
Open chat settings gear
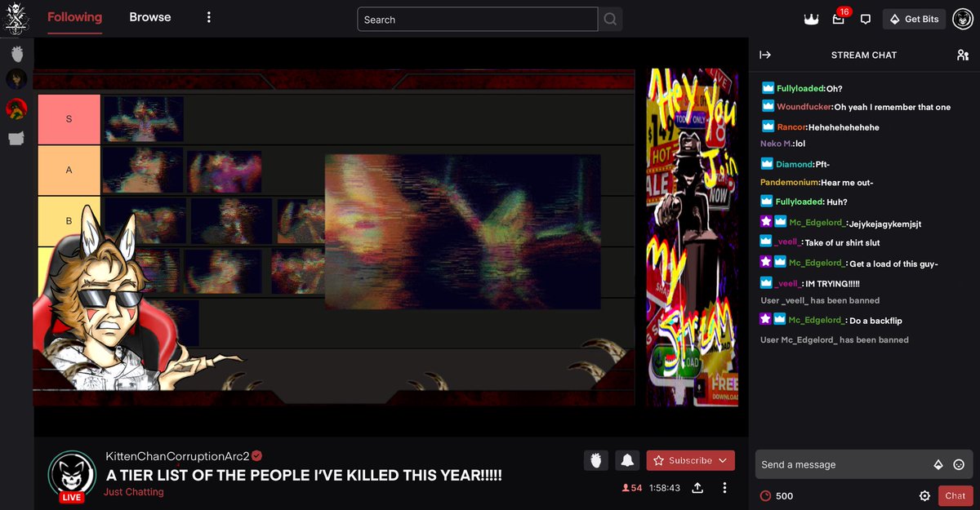(x=924, y=495)
